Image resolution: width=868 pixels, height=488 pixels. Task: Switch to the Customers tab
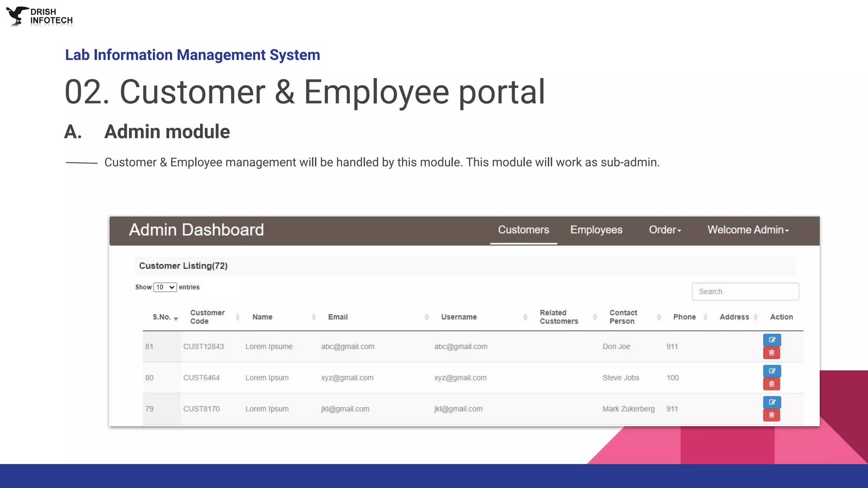523,230
